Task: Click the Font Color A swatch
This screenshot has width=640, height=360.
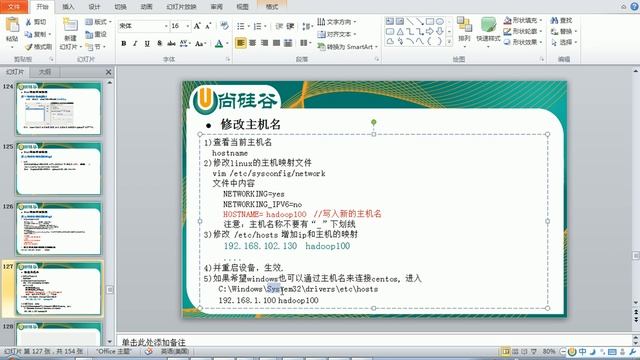Action: click(219, 43)
